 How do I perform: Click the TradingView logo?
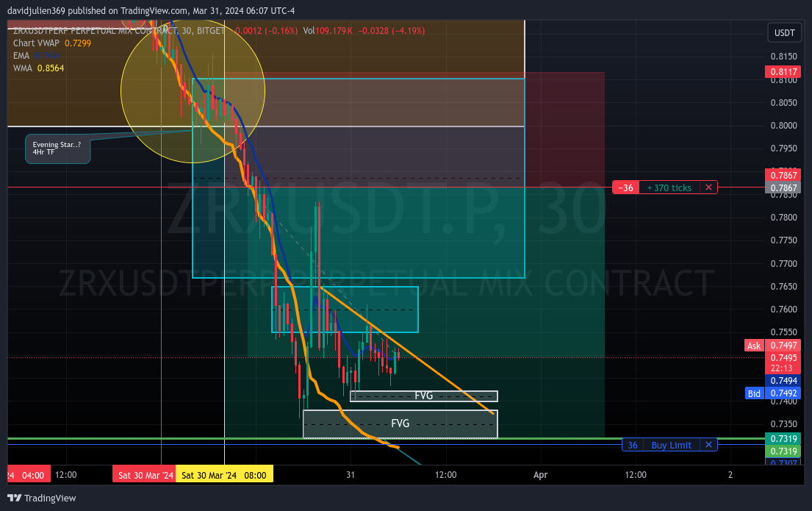(41, 498)
